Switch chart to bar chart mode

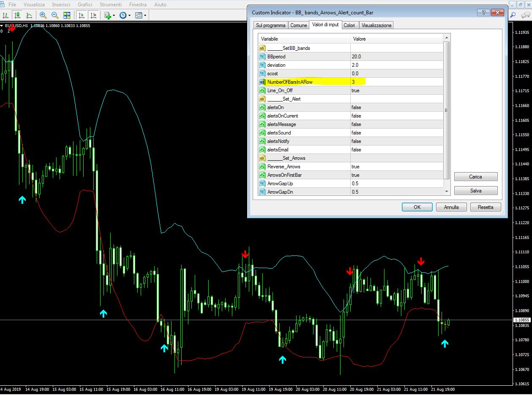(5, 15)
